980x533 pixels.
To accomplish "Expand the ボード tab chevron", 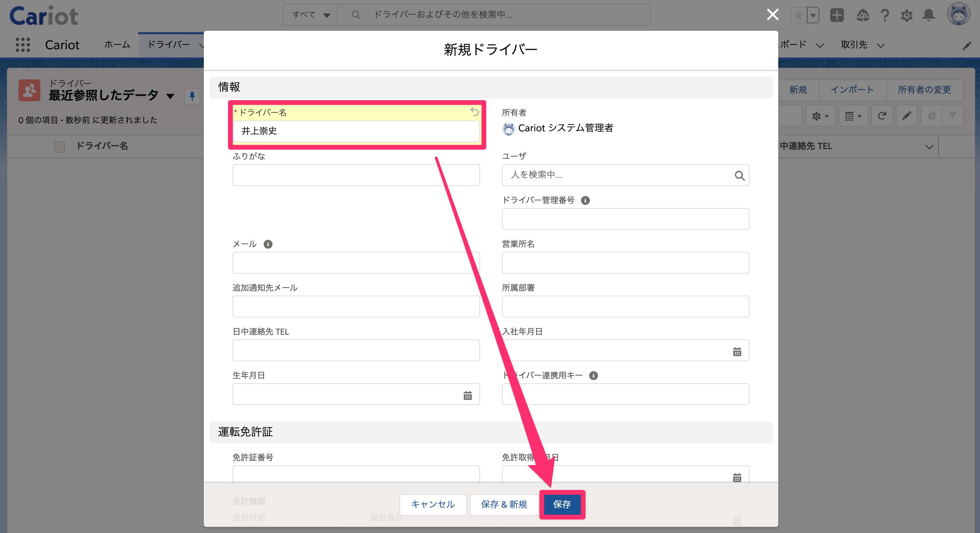I will point(820,46).
